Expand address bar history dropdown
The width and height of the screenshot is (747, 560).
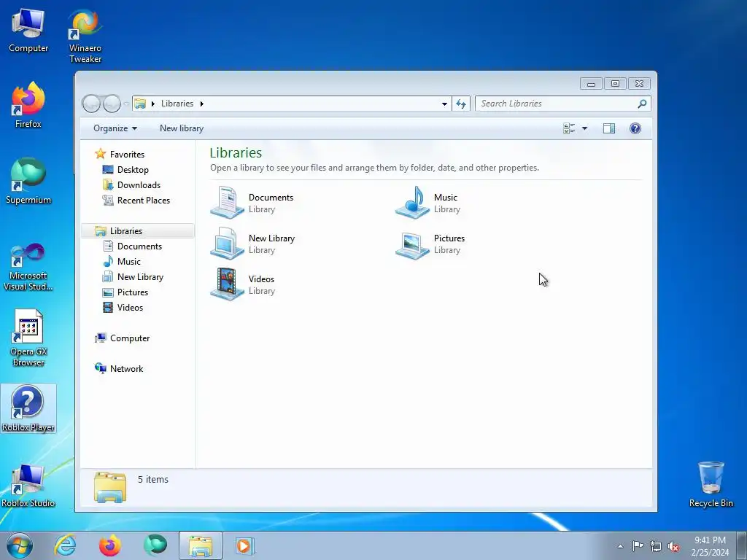point(444,104)
